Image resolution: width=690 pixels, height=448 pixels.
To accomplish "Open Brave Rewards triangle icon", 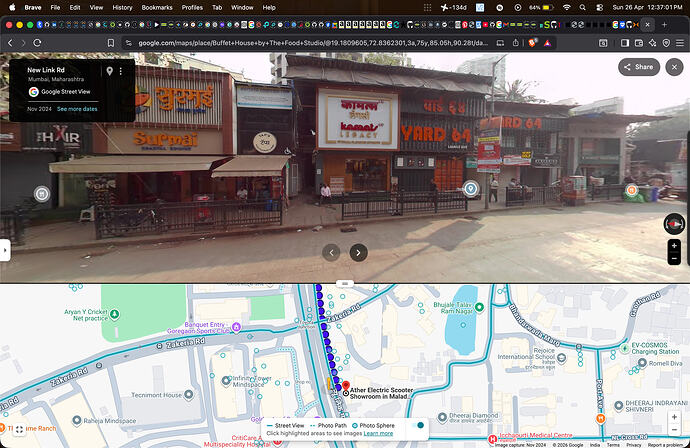I will coord(547,43).
